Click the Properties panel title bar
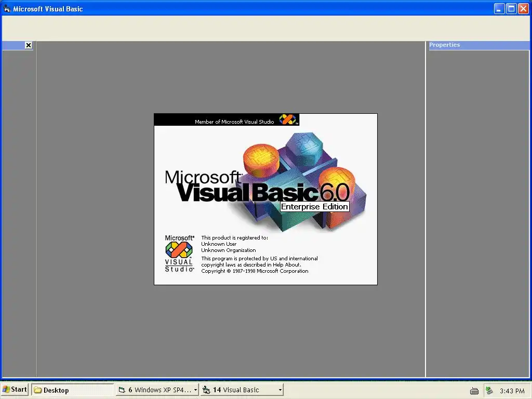 click(478, 45)
